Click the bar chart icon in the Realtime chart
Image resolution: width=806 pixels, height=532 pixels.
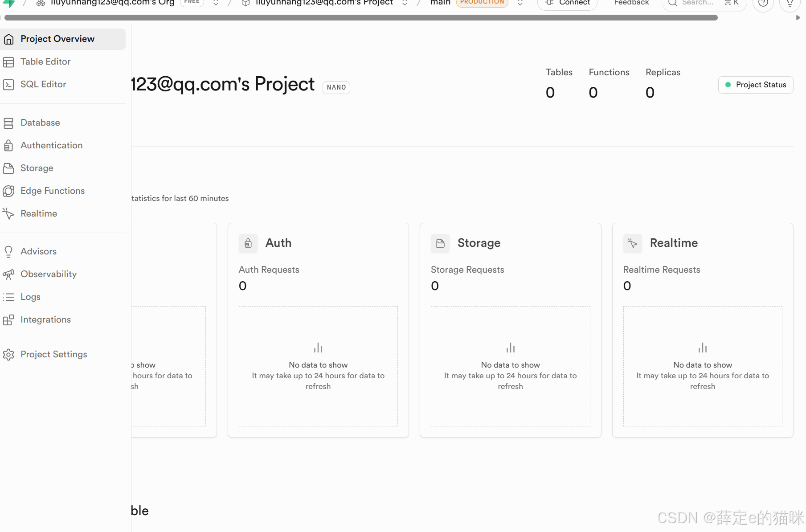click(x=703, y=348)
